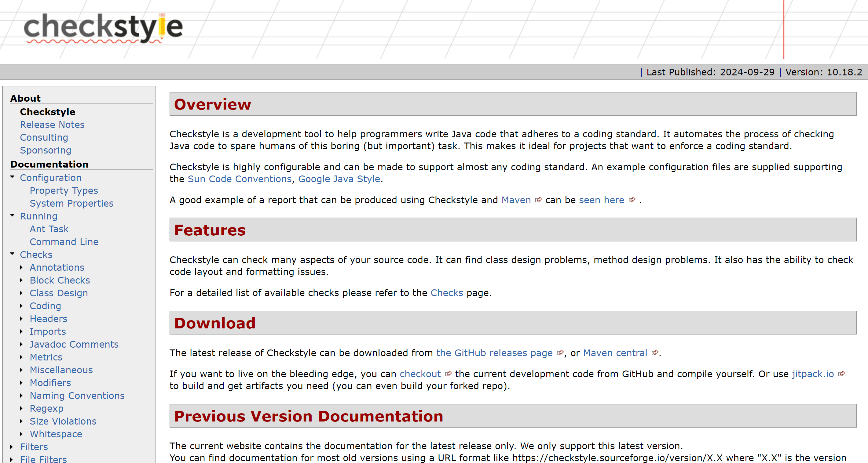Expand the Annotations arrow
The width and height of the screenshot is (868, 463).
21,267
